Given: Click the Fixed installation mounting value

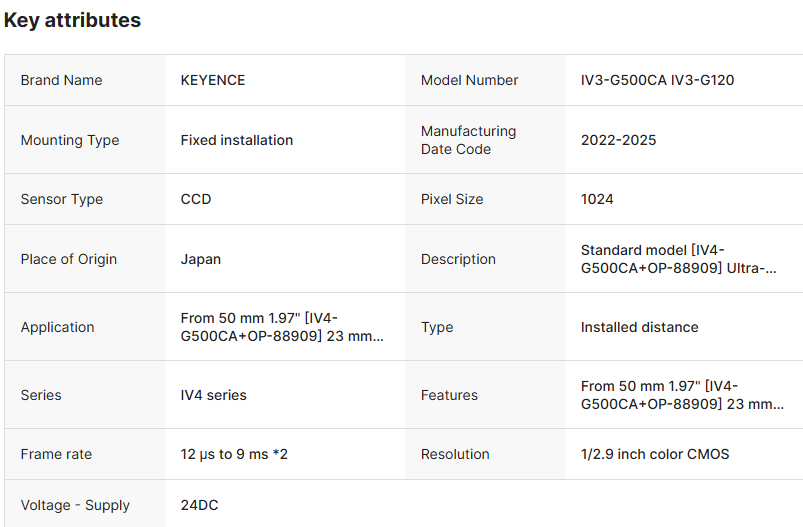Looking at the screenshot, I should coord(237,140).
